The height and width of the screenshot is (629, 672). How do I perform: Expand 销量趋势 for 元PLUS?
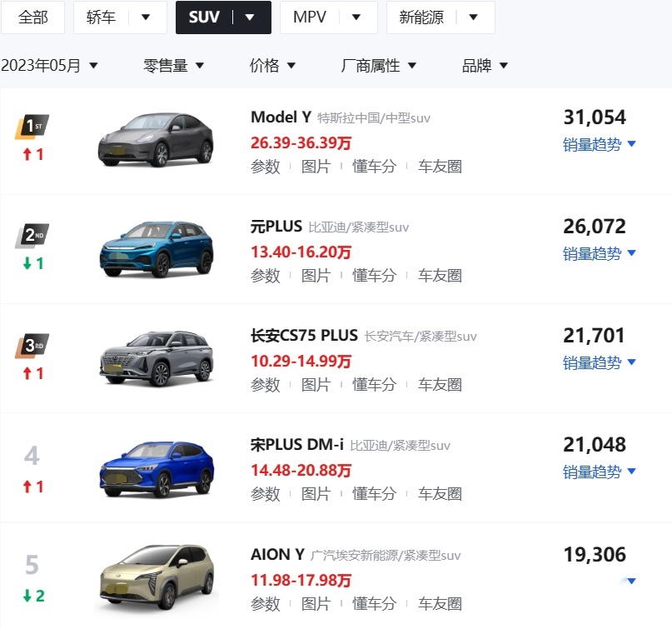(x=600, y=254)
